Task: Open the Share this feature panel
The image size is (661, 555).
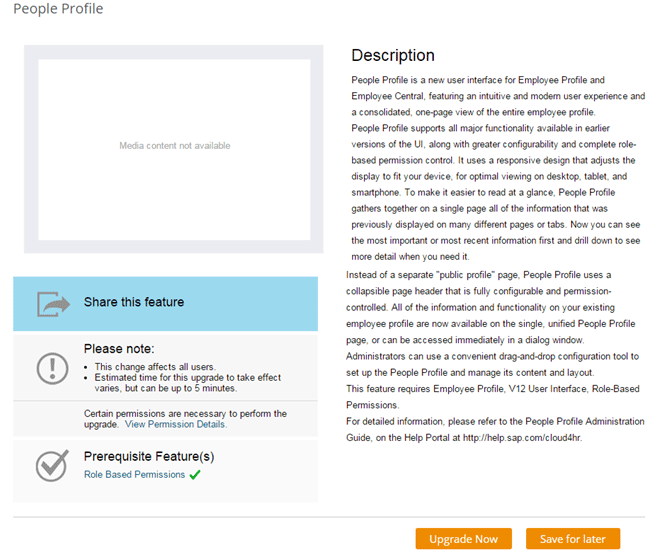Action: [165, 303]
